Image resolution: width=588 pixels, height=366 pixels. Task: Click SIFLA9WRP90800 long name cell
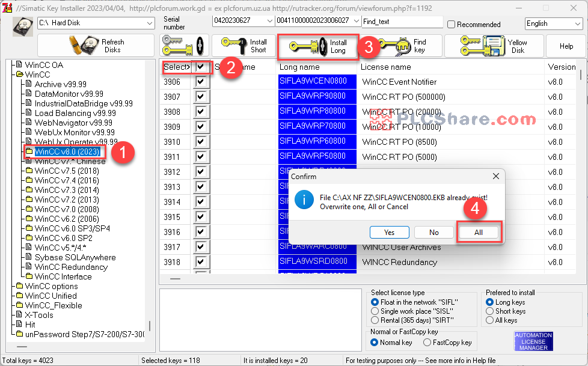point(317,96)
